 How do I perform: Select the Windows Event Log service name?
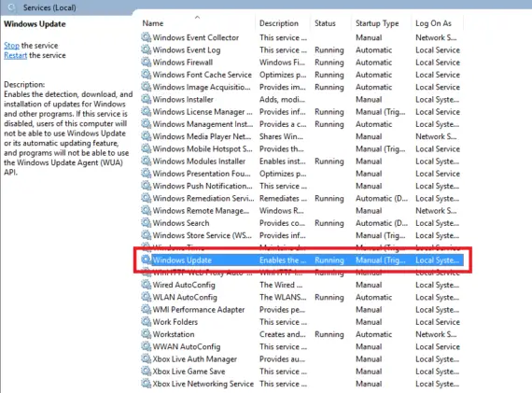click(187, 49)
